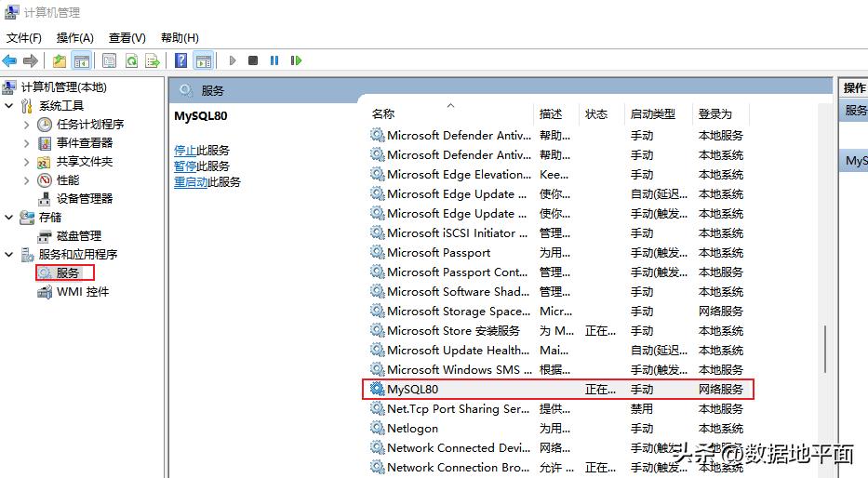Select the Performance (性能) icon
The height and width of the screenshot is (478, 868).
tap(45, 180)
